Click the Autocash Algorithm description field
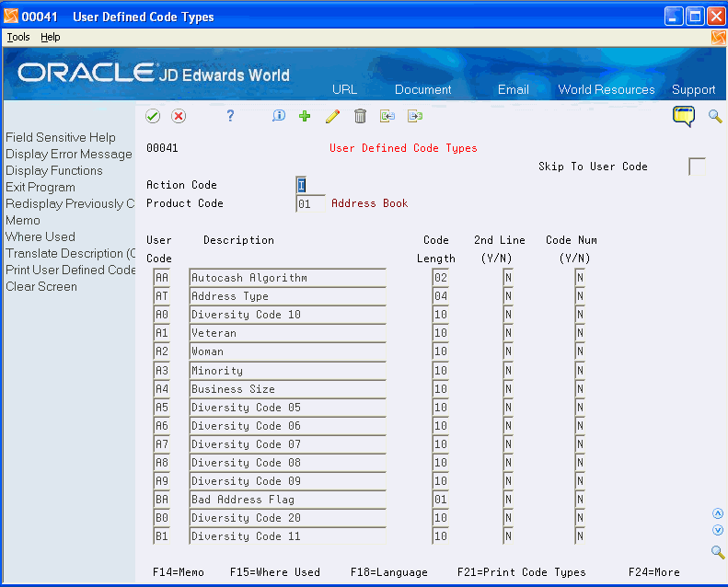The height and width of the screenshot is (587, 728). [287, 278]
